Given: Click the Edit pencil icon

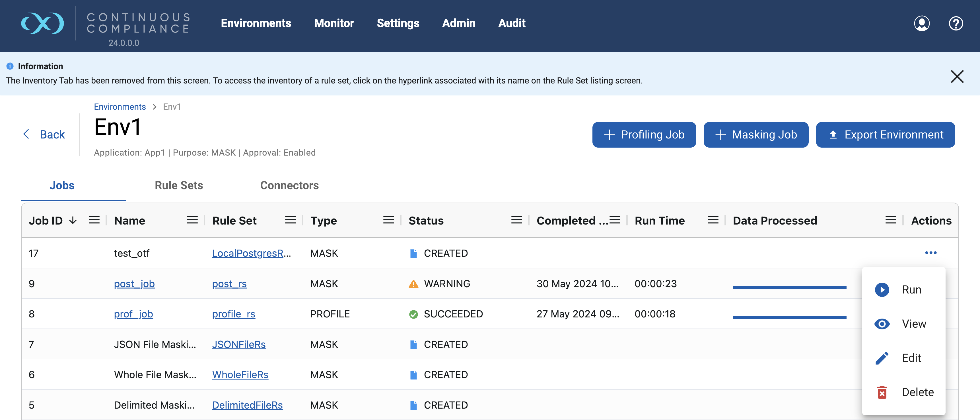Looking at the screenshot, I should (x=882, y=358).
